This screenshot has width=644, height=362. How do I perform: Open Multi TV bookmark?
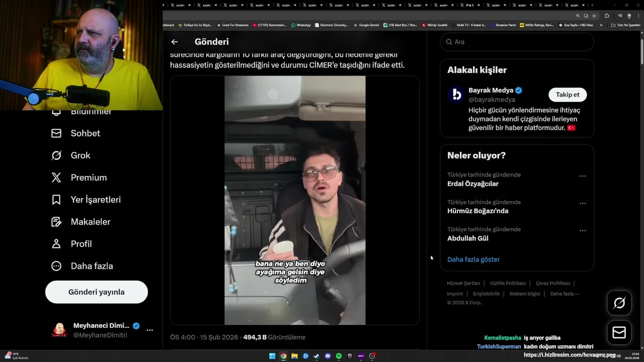click(x=469, y=25)
